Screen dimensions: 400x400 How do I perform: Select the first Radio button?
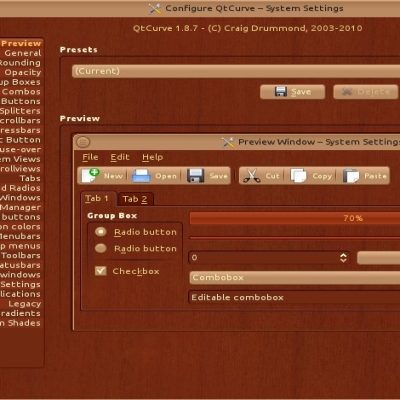point(101,232)
